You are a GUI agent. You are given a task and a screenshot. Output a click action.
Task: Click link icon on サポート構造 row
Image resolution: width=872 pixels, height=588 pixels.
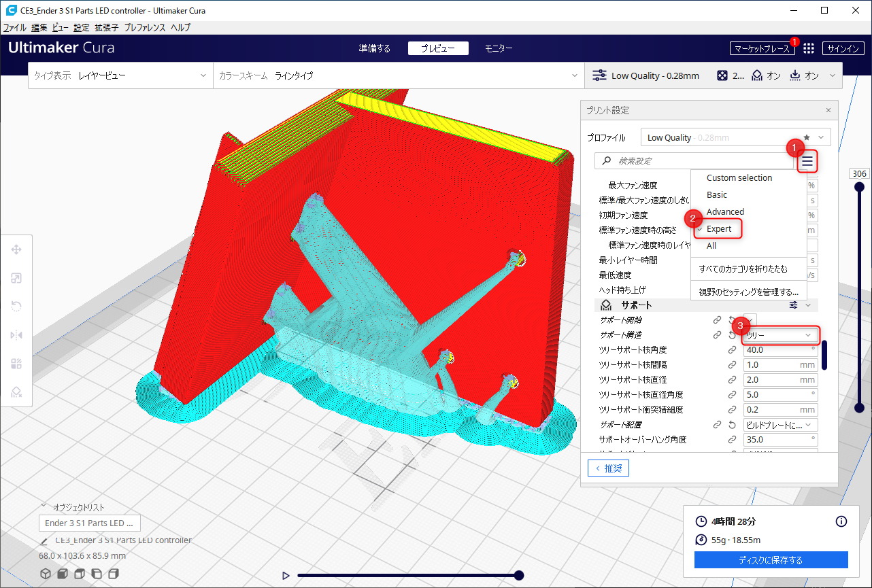(x=717, y=334)
